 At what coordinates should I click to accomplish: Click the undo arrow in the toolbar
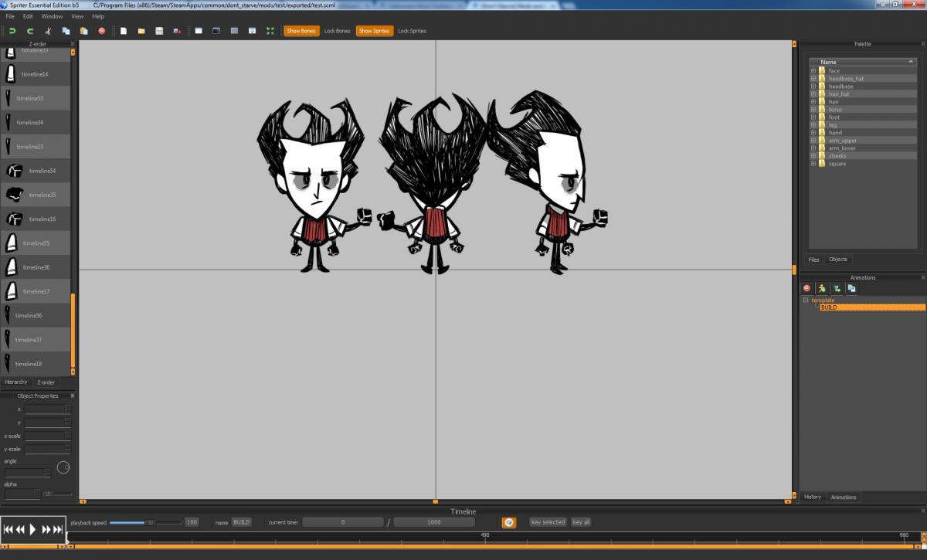12,31
